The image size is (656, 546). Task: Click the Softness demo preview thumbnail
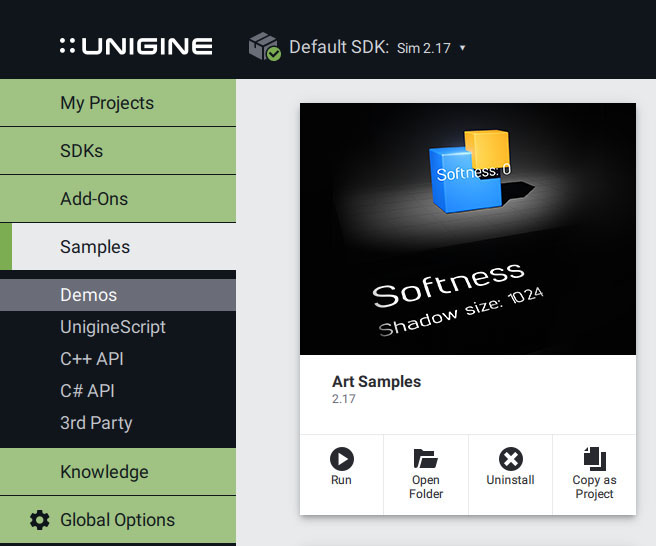coord(468,229)
